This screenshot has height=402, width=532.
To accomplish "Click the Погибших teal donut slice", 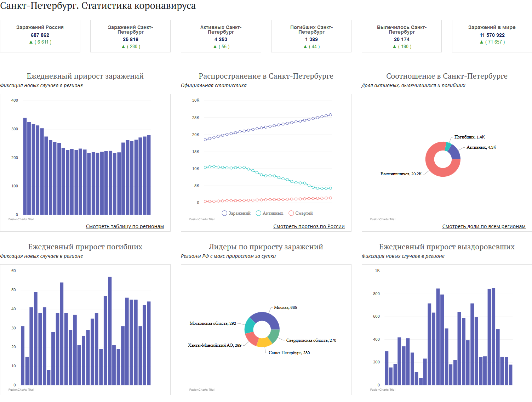I will (448, 147).
